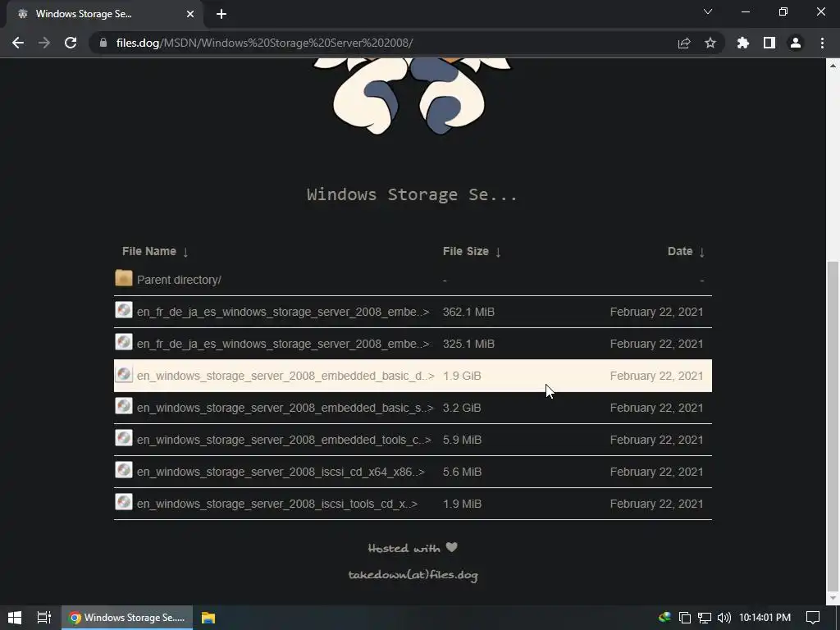
Task: Click disc icon of the 325.1 MiB file
Action: click(124, 342)
